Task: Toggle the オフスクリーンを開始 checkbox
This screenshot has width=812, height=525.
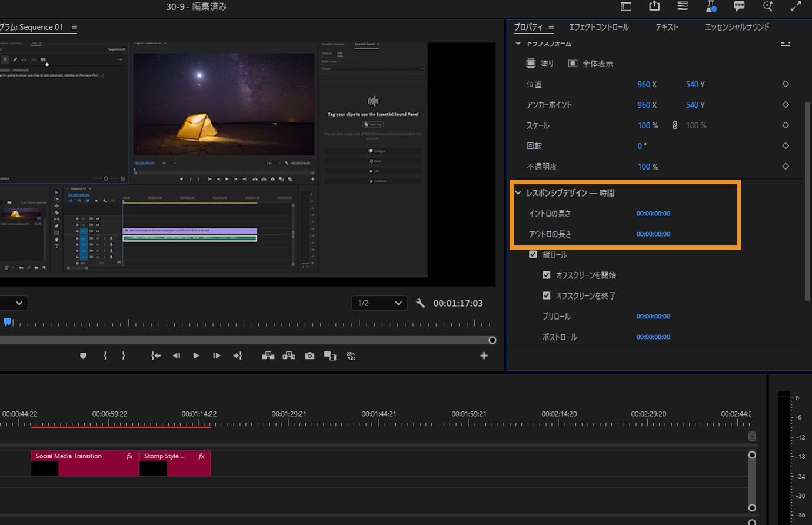Action: click(546, 275)
